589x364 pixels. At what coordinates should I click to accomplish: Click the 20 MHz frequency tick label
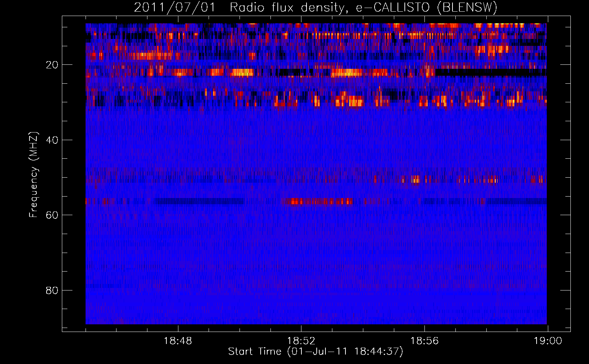tap(52, 65)
